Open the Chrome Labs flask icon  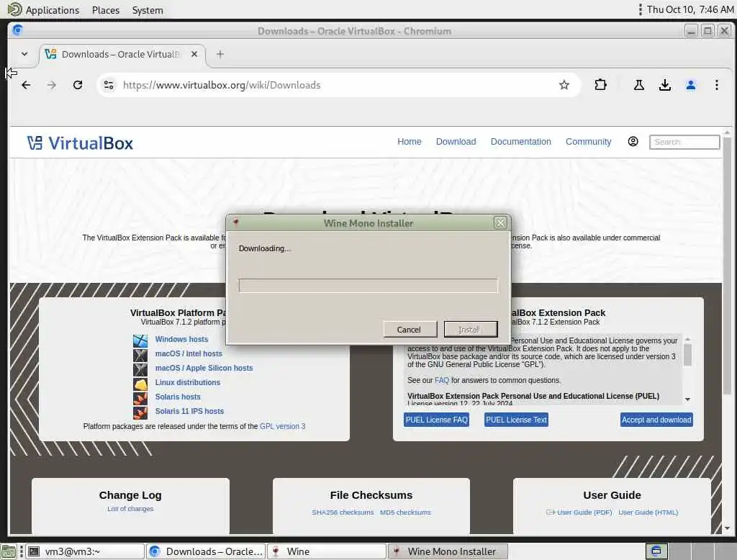tap(639, 85)
